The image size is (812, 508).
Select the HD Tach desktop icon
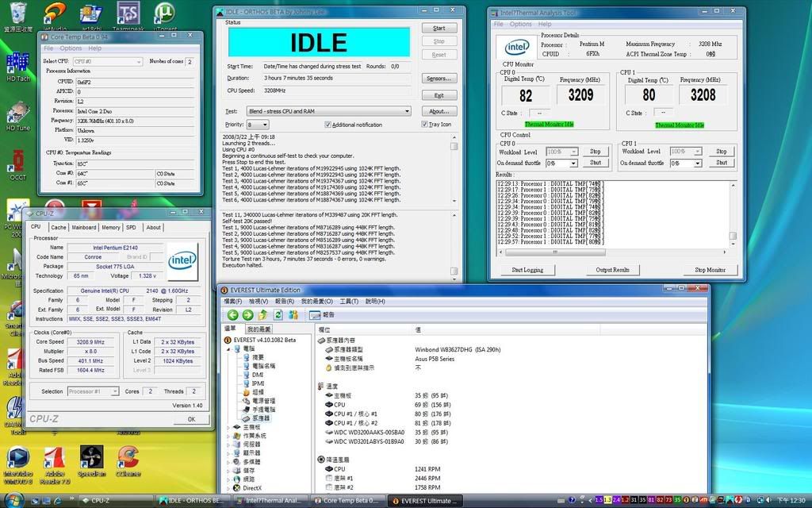tap(18, 67)
